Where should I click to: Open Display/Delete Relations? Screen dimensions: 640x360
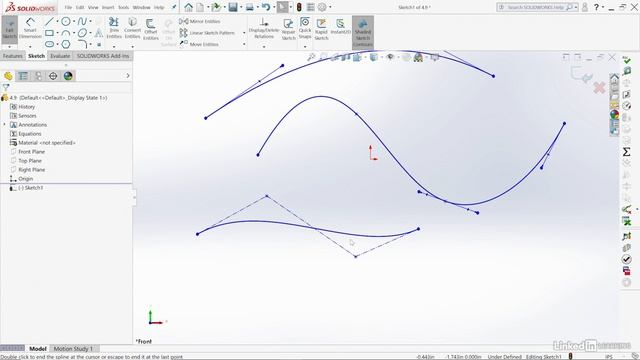click(x=264, y=29)
